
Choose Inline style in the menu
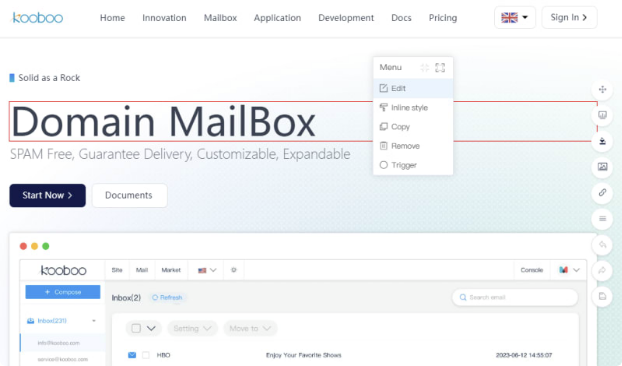pos(413,107)
